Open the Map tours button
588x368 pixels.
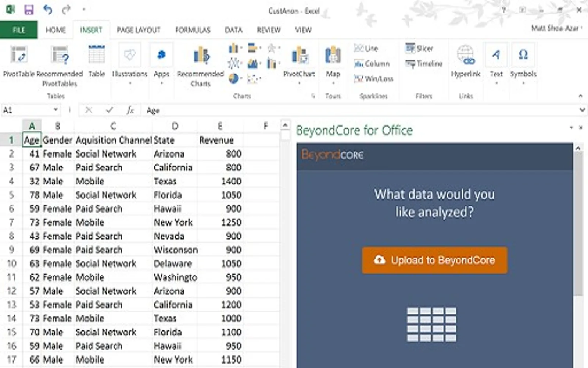click(x=333, y=64)
